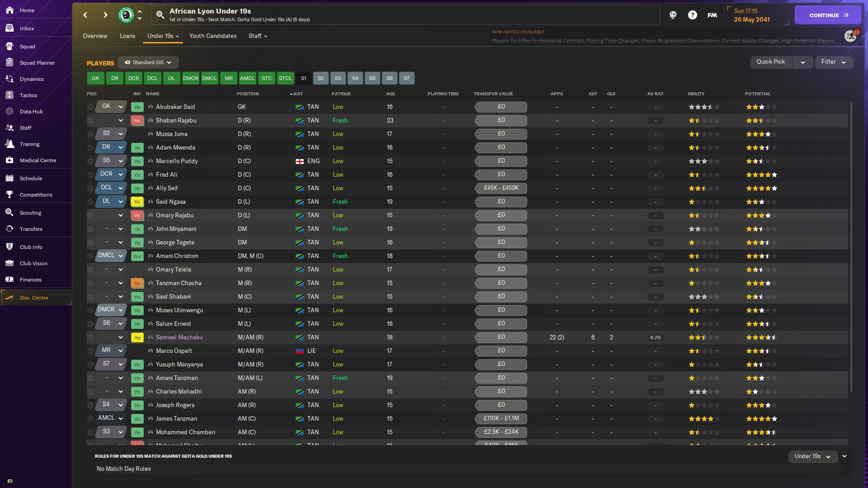Screen dimensions: 868x488
Task: Click the FM menu icon
Action: (x=712, y=15)
